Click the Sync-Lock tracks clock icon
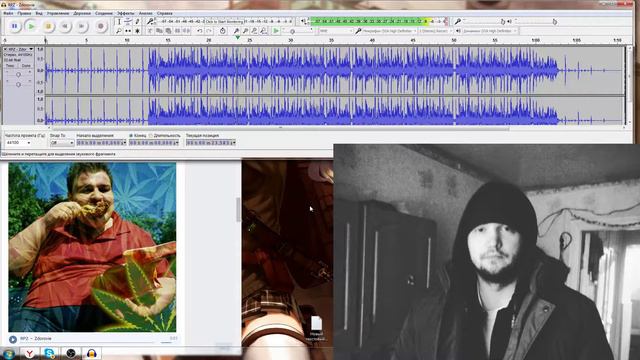The image size is (640, 360). tap(222, 31)
